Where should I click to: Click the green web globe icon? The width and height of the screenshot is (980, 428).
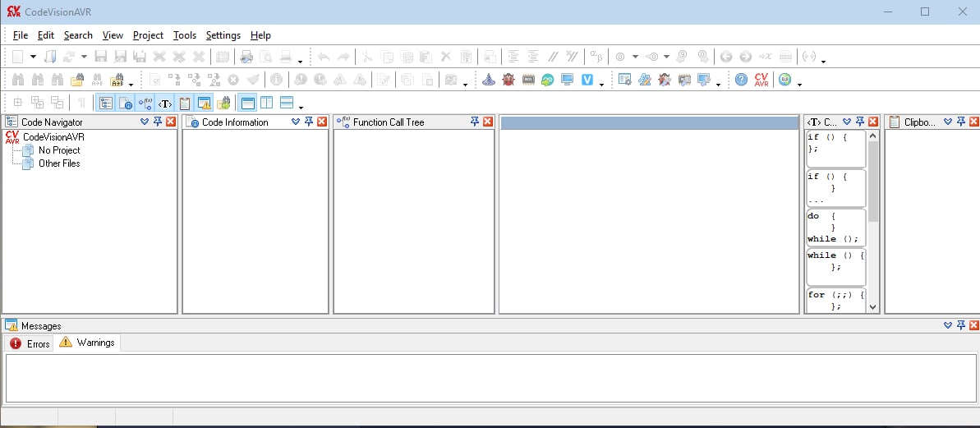pyautogui.click(x=785, y=80)
